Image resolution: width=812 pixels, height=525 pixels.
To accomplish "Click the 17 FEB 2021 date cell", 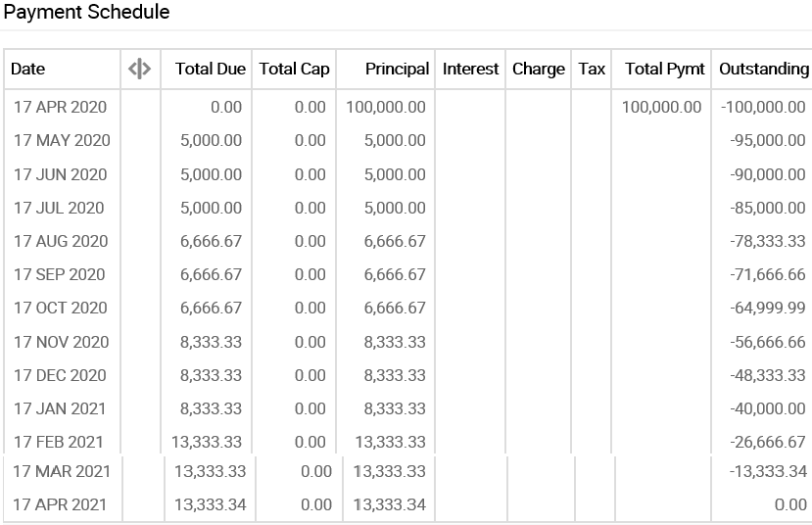I will pos(59,442).
